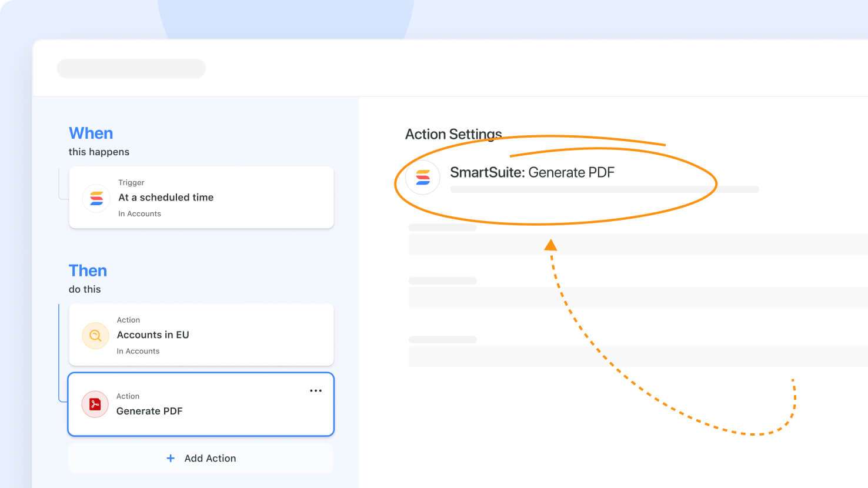Click the 'do this' subtitle

(x=85, y=289)
